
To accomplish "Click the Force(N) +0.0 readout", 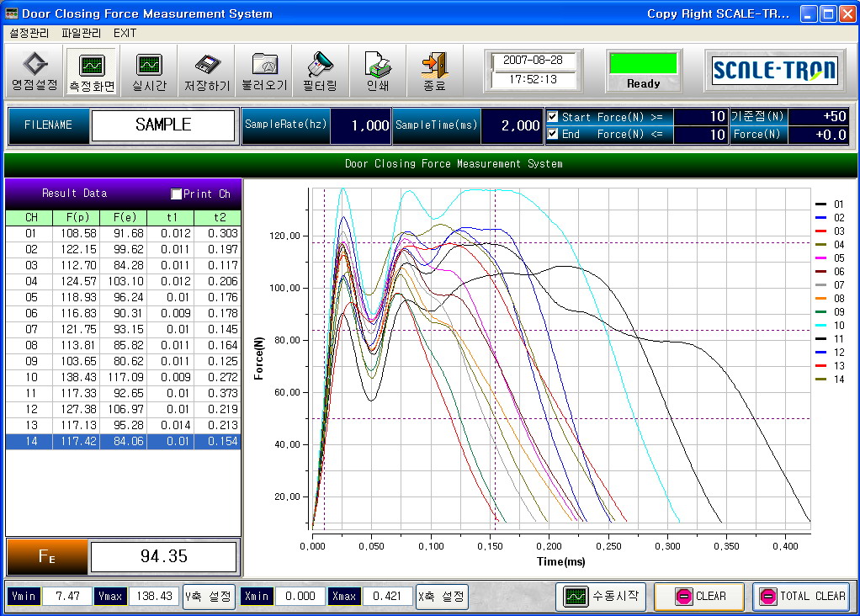I will (x=818, y=135).
